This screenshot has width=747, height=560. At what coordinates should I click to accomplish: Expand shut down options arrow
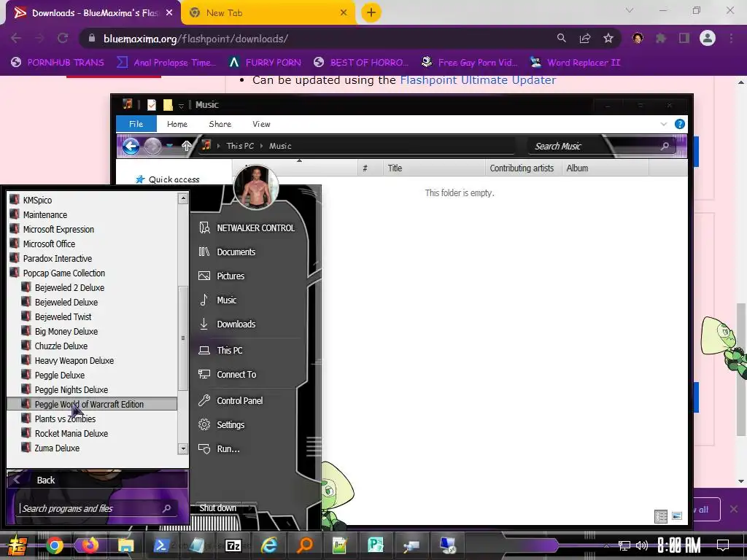pos(251,508)
